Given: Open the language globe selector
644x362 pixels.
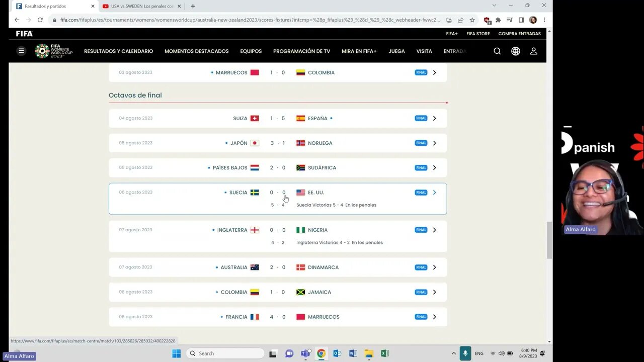Looking at the screenshot, I should pyautogui.click(x=516, y=51).
